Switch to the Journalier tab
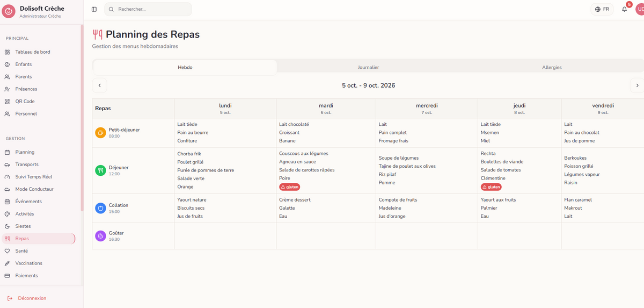 (368, 67)
